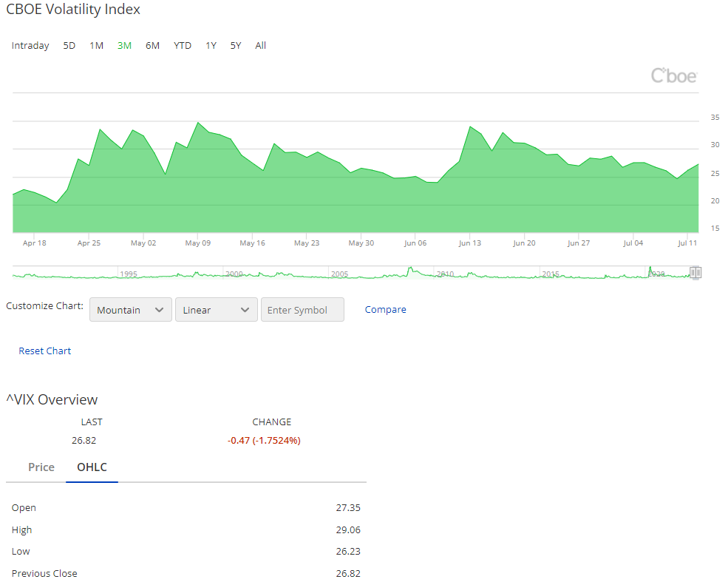The height and width of the screenshot is (582, 728).
Task: Switch chart to 1Y range
Action: point(211,46)
